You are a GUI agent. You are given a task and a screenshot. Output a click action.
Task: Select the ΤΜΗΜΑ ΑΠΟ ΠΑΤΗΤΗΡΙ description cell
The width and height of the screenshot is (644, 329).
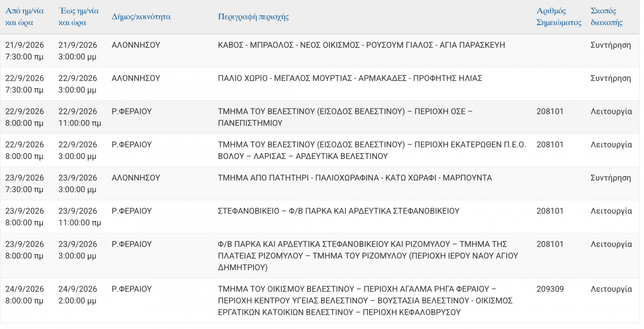click(x=355, y=178)
